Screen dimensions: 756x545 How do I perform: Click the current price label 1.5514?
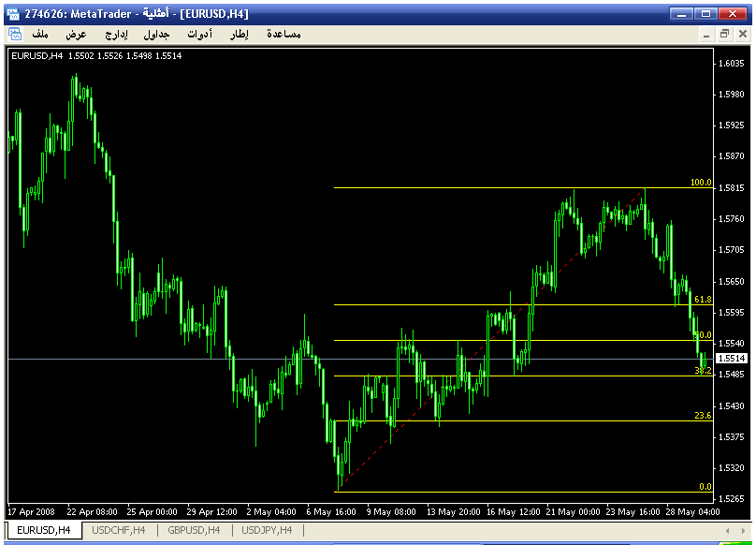(x=732, y=359)
